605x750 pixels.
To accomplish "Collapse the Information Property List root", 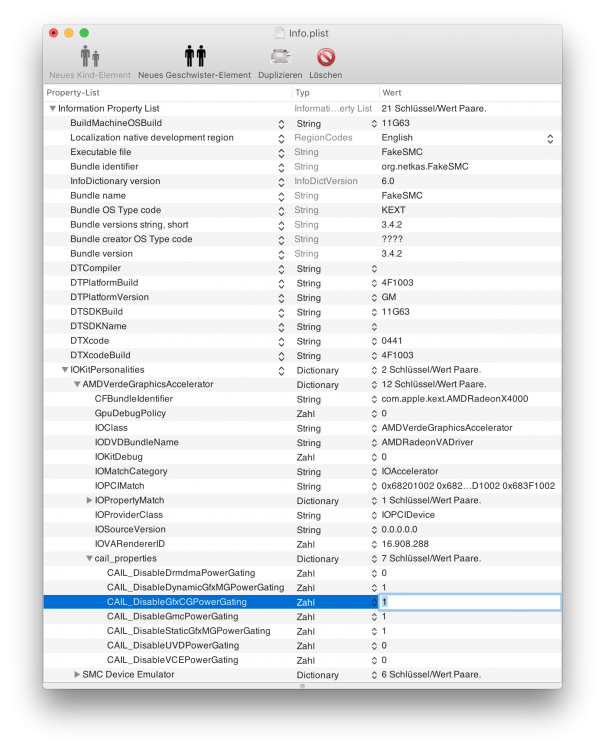I will (53, 109).
